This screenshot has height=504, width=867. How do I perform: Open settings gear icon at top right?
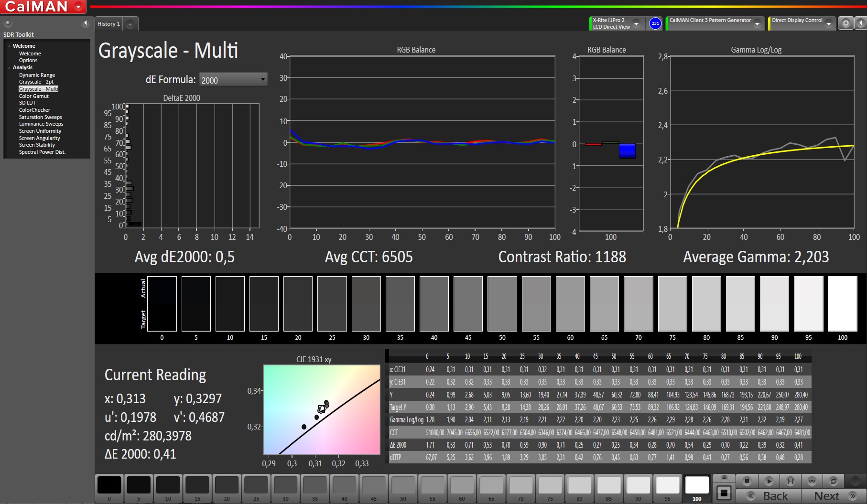(845, 23)
